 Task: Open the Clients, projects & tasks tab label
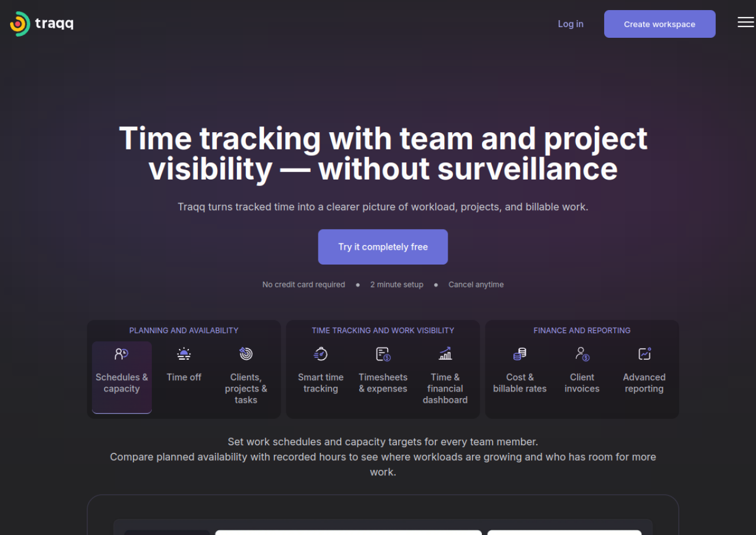[x=246, y=389]
